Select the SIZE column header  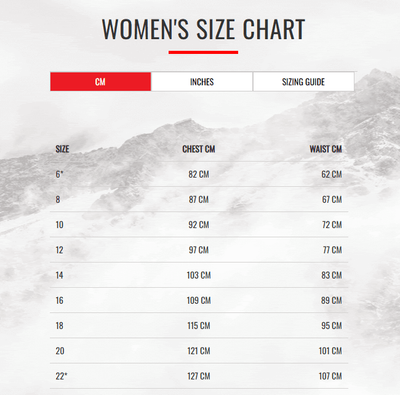tap(62, 149)
